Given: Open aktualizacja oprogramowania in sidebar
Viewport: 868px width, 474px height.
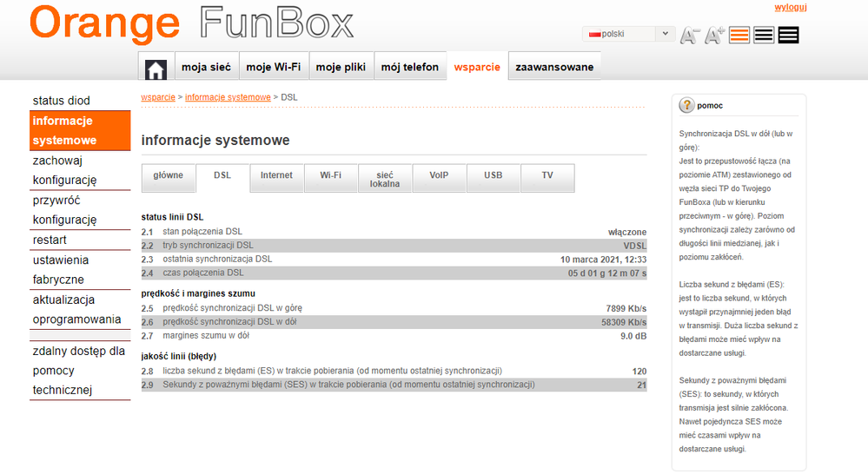Looking at the screenshot, I should click(x=76, y=309).
